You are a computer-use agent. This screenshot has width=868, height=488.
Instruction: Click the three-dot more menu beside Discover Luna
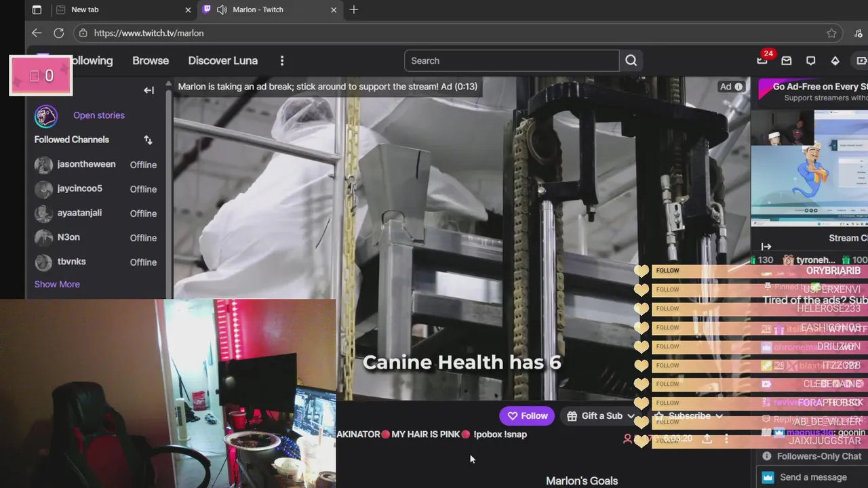282,60
